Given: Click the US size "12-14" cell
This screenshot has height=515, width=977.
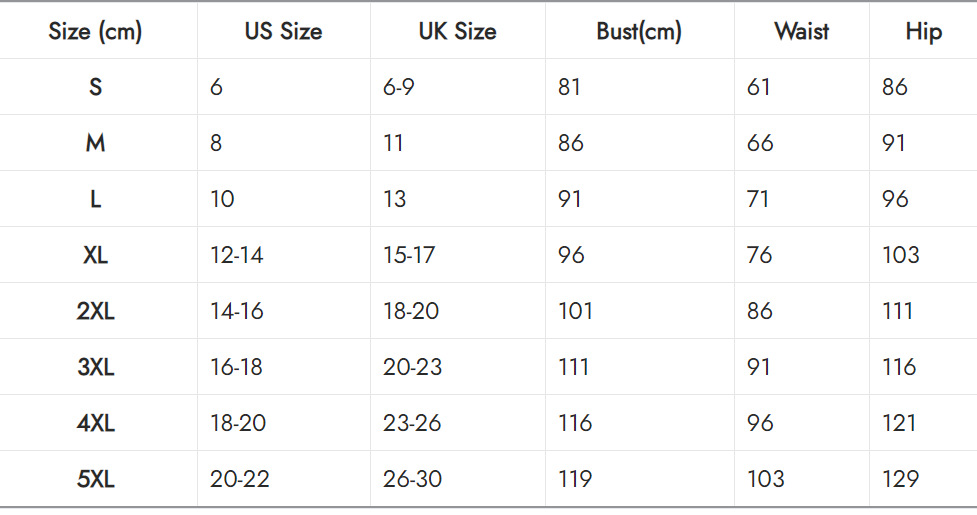Looking at the screenshot, I should point(237,255).
